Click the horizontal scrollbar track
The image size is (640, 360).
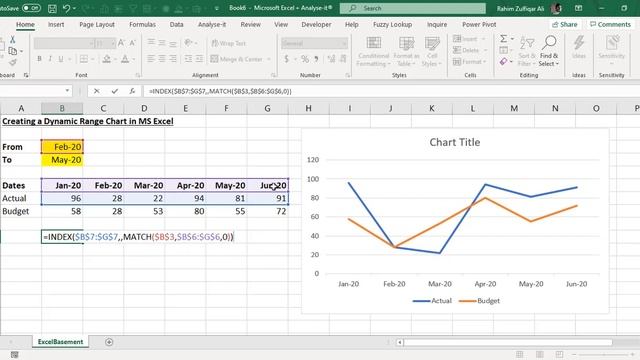tap(508, 342)
